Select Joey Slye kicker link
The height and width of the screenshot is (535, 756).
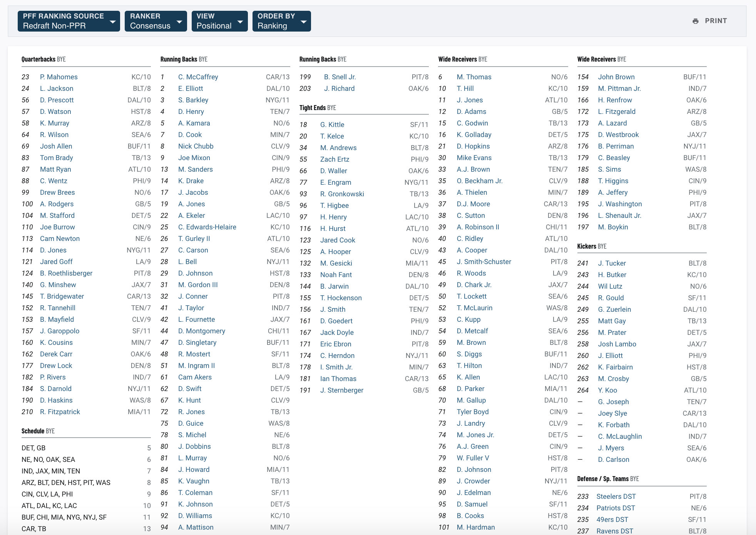(612, 413)
